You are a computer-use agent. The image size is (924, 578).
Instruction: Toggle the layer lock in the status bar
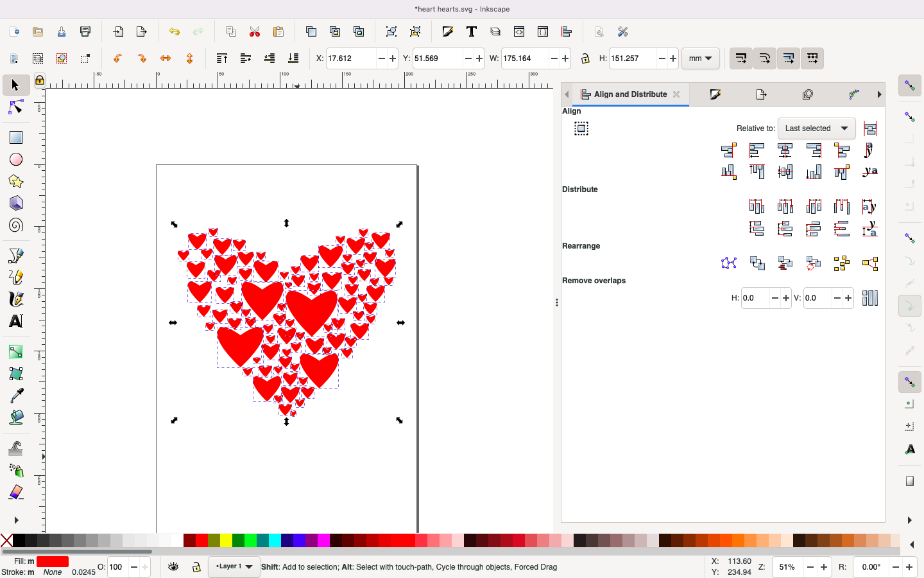pos(196,568)
